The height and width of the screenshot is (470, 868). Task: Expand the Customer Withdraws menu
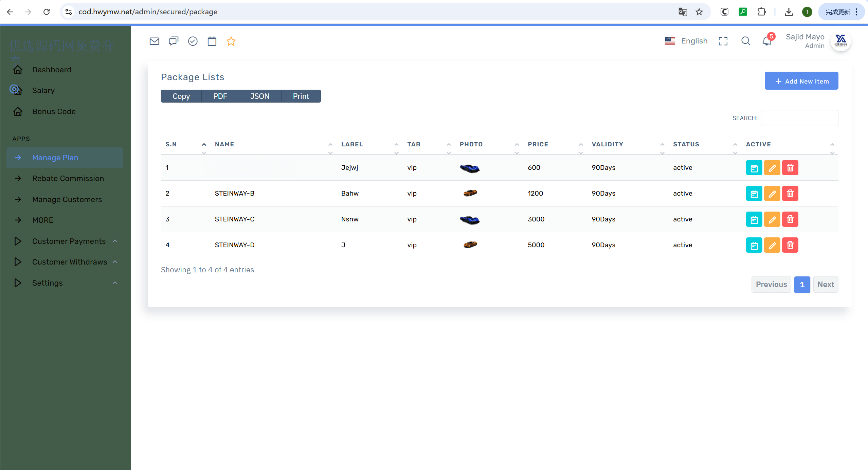(70, 262)
